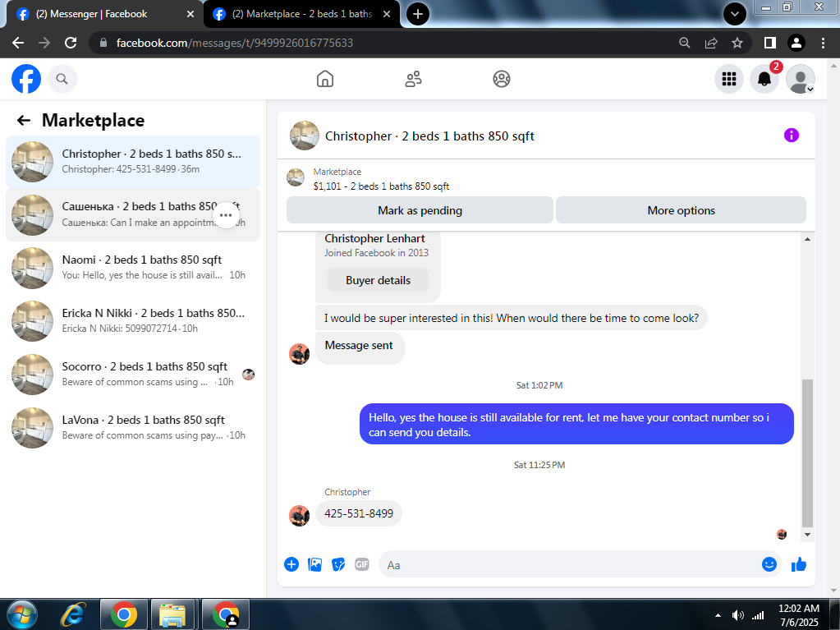Open a new browser tab with plus button
The height and width of the screenshot is (630, 840).
coord(418,14)
